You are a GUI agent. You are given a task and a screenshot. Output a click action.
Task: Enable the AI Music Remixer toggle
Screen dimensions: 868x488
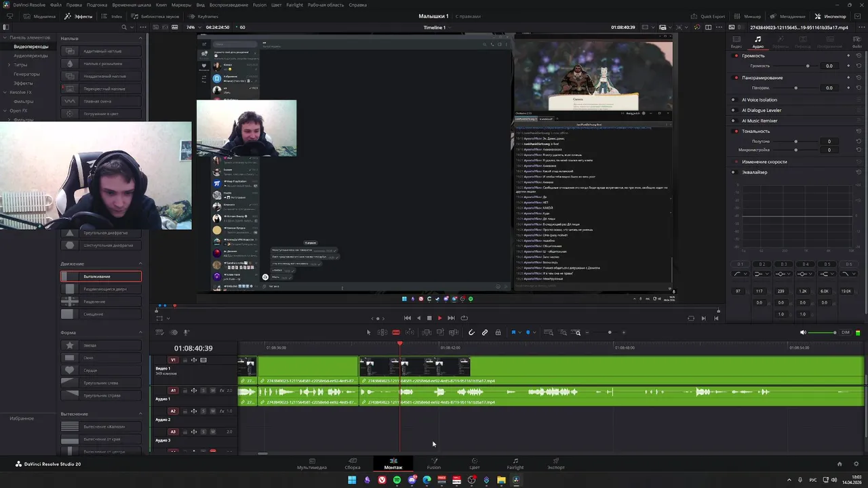coord(733,121)
